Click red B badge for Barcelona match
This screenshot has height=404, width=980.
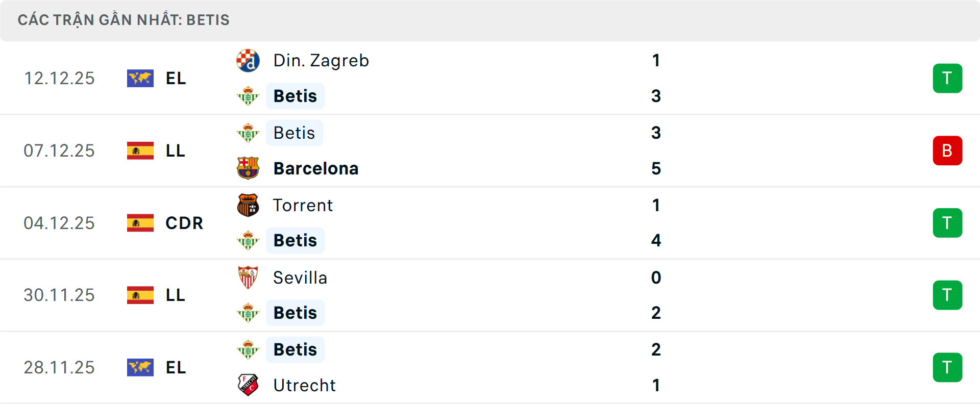[947, 151]
